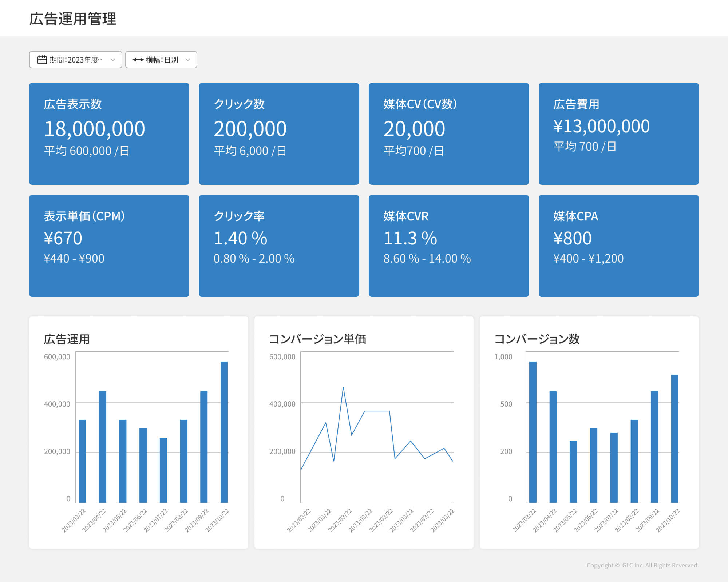
Task: Click the 2023/07/22 bar in 広告運用 chart
Action: (x=163, y=470)
